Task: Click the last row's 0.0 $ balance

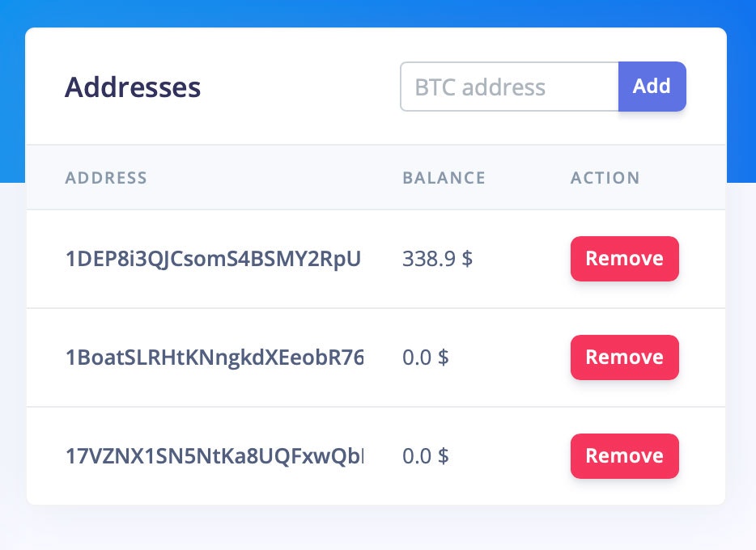Action: coord(425,455)
